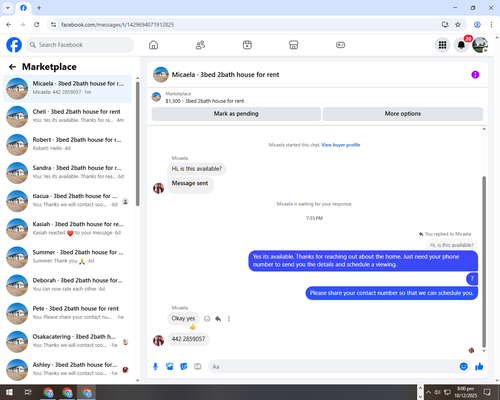Open the emoji picker in message box
This screenshot has width=500, height=400.
tap(463, 367)
